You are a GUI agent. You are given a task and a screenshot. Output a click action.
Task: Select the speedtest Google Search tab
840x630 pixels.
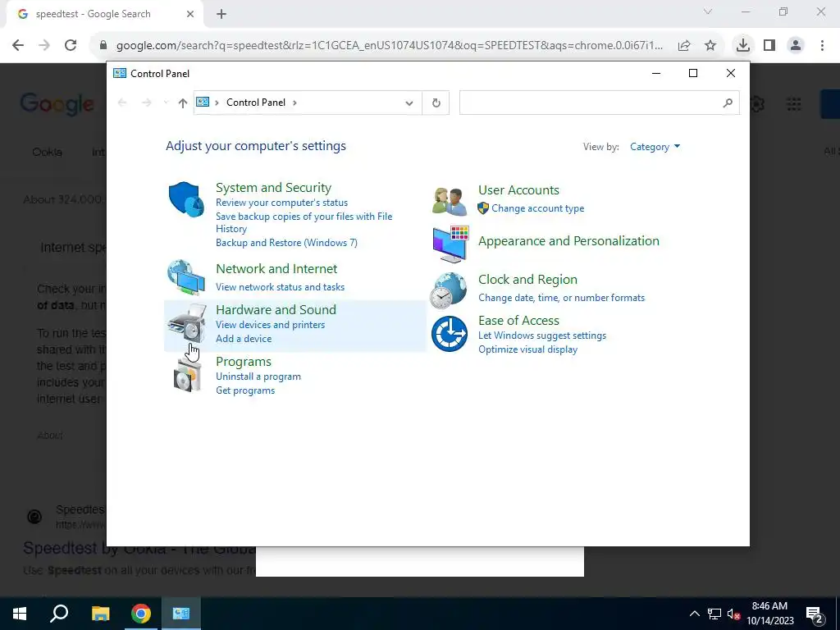104,14
